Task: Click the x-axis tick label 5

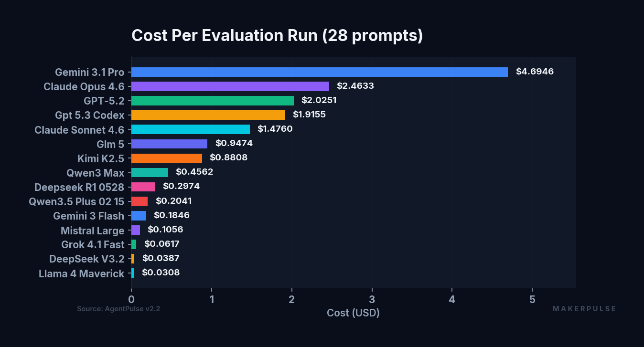Action: (532, 299)
